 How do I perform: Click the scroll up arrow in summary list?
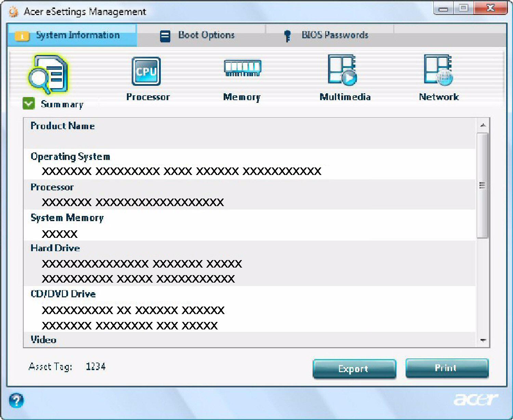483,125
